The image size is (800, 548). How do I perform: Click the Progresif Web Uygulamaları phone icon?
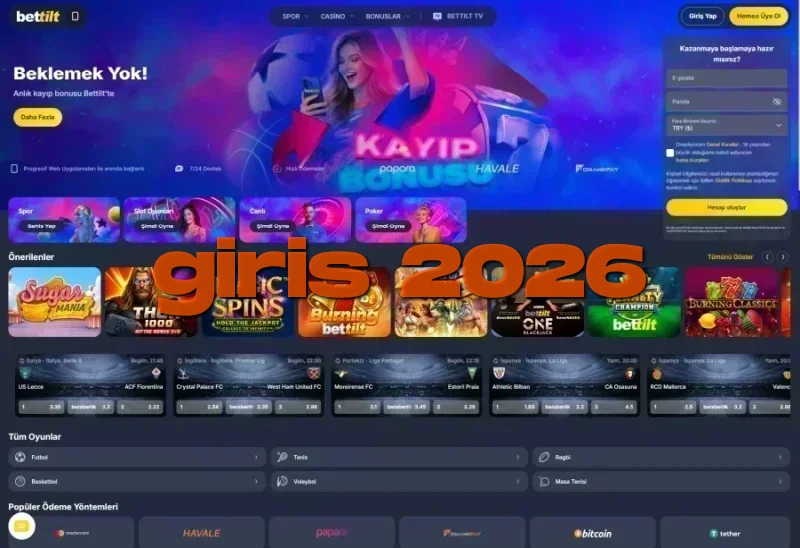(14, 168)
